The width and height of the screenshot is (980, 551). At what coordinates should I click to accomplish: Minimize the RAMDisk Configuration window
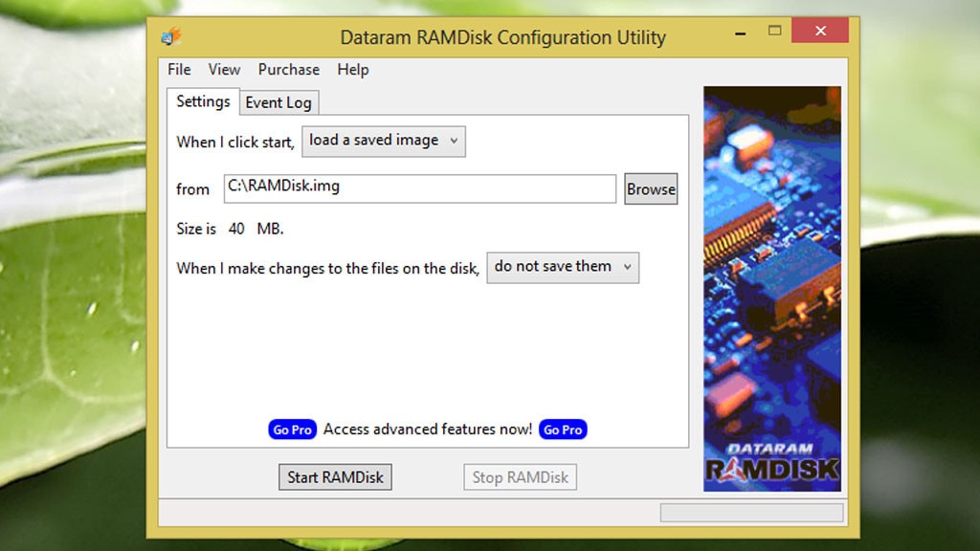click(x=740, y=32)
